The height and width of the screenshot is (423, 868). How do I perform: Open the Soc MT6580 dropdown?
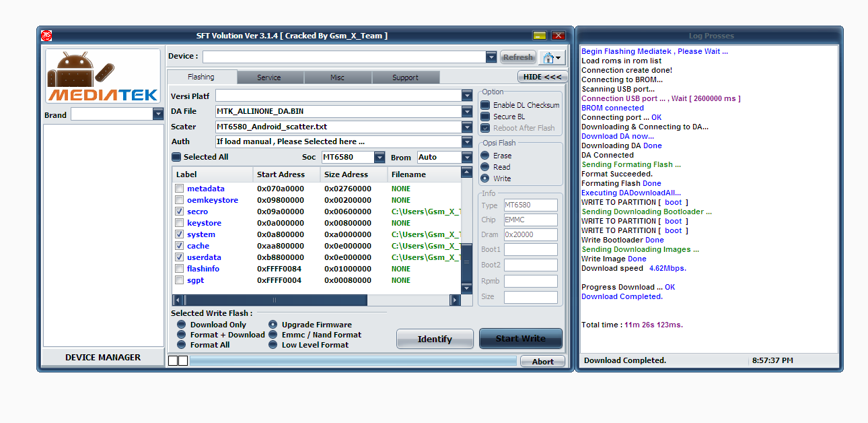379,158
